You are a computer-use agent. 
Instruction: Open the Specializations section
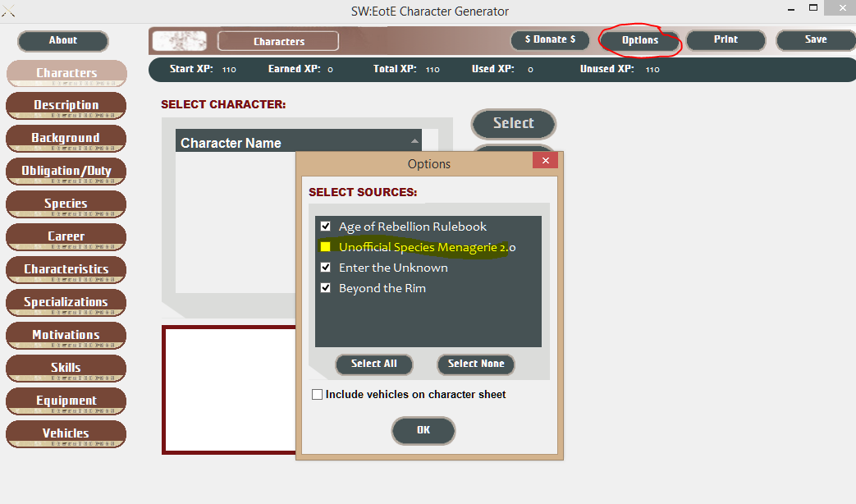point(66,302)
